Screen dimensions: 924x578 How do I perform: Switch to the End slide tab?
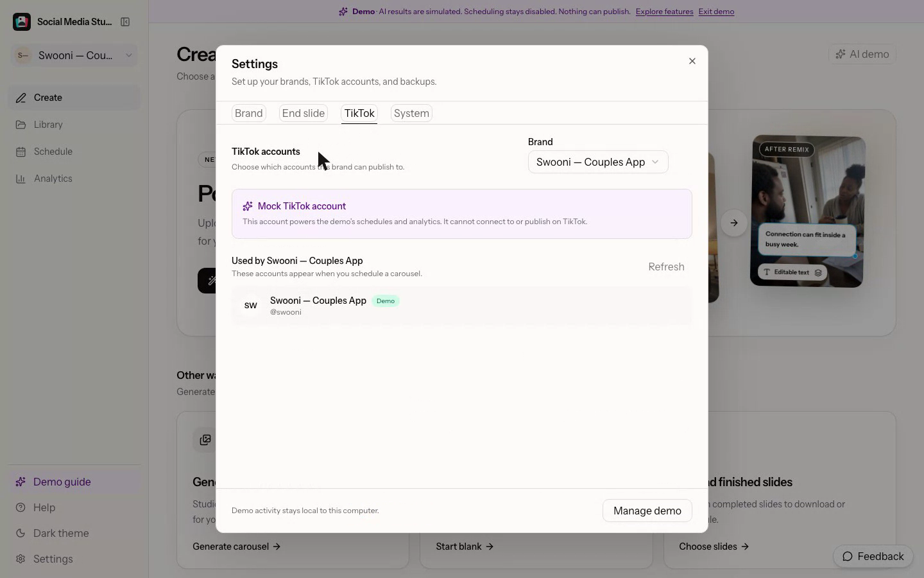[x=304, y=113]
